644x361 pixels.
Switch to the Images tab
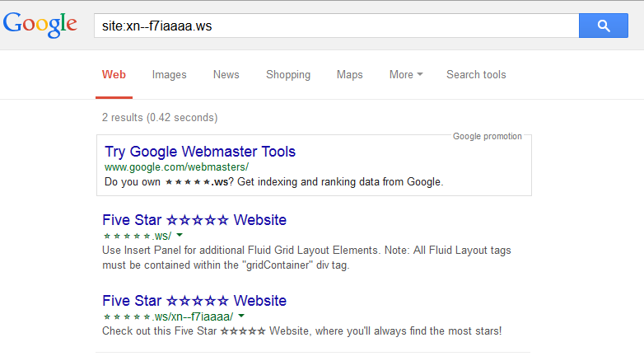pyautogui.click(x=169, y=75)
